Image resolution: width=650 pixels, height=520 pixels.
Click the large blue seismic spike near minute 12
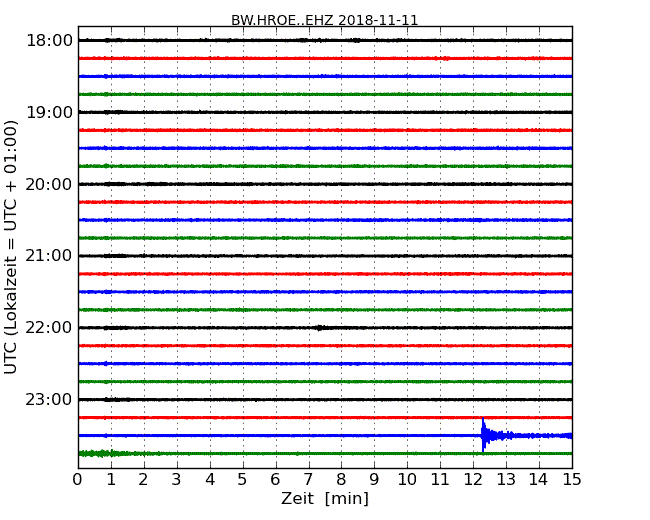click(483, 435)
